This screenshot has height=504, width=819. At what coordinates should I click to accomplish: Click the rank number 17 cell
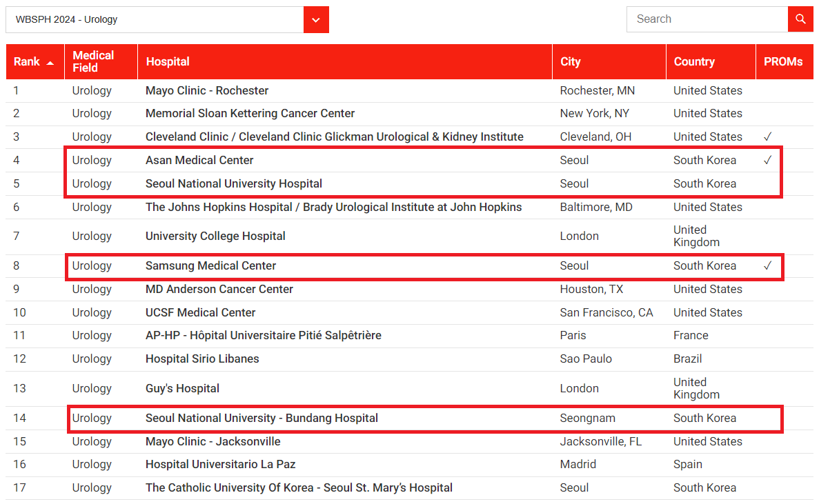point(19,488)
